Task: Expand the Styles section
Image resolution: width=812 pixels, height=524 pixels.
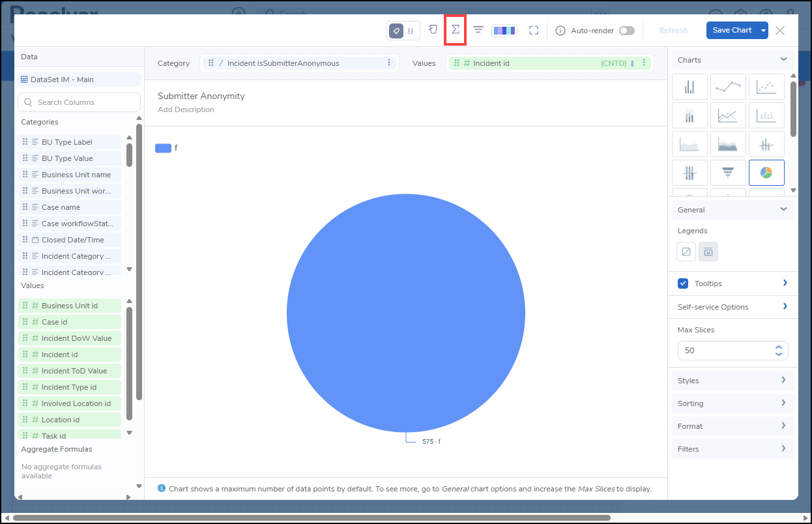Action: pyautogui.click(x=783, y=380)
